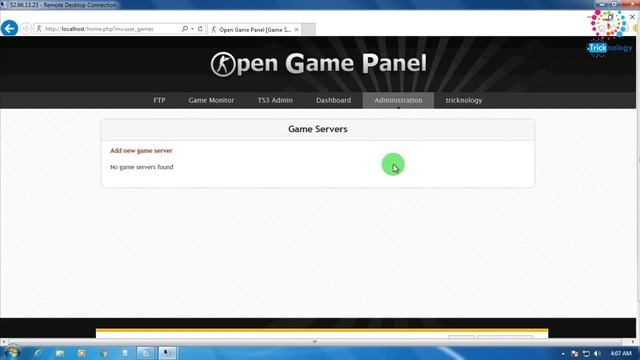Click the localhost URL address field
This screenshot has width=640, height=360.
[x=108, y=29]
